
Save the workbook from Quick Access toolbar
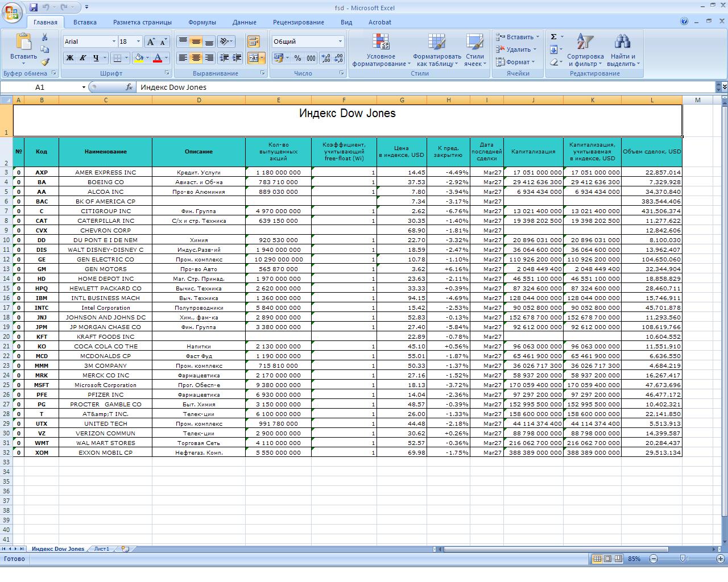34,7
